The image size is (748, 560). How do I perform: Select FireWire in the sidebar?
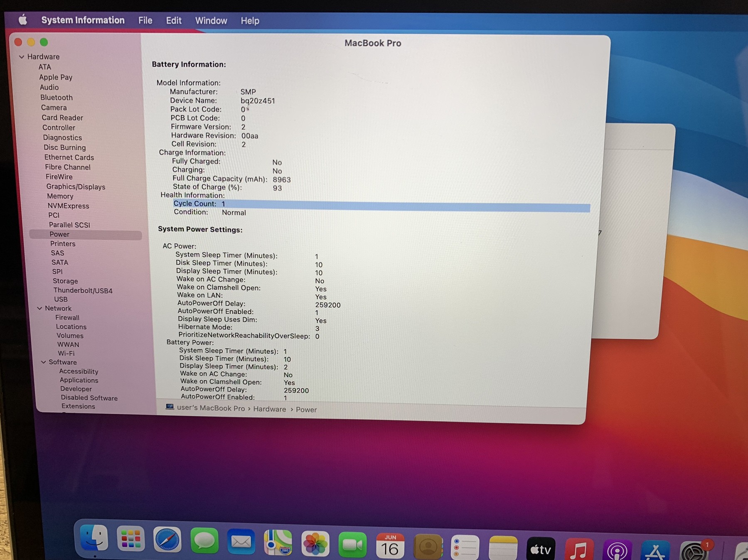pyautogui.click(x=59, y=177)
